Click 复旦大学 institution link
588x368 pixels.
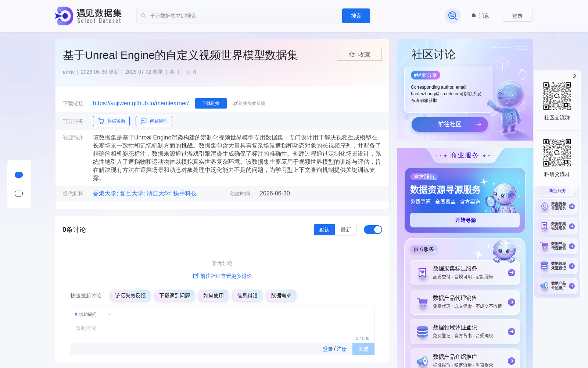click(x=132, y=194)
